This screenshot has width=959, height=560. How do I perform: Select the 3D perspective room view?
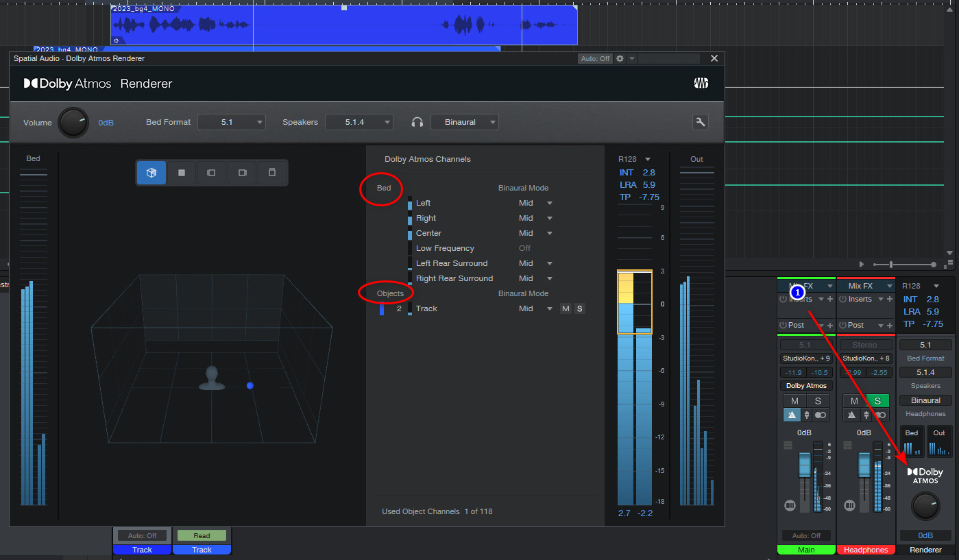tap(151, 173)
